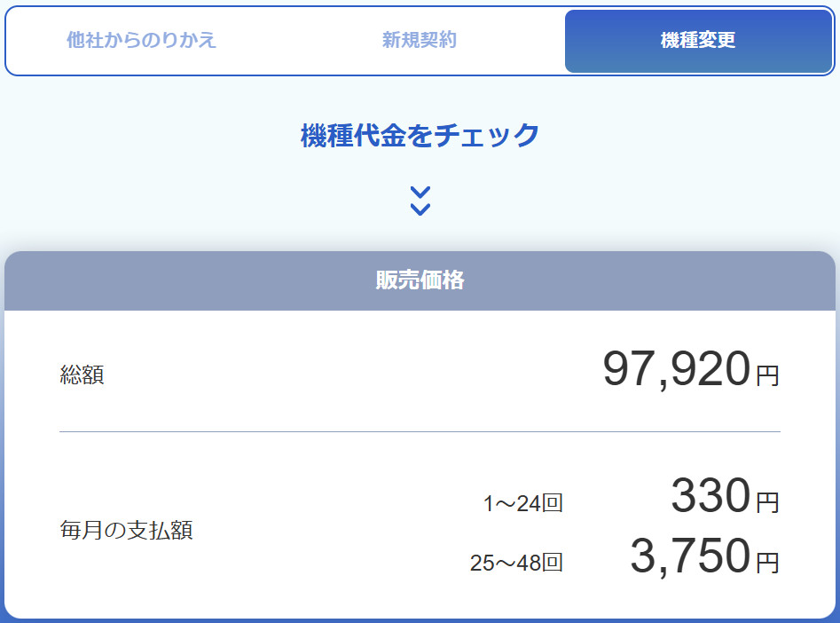Image resolution: width=840 pixels, height=623 pixels.
Task: Click the 円 symbol beside 3,750
Action: pyautogui.click(x=767, y=563)
